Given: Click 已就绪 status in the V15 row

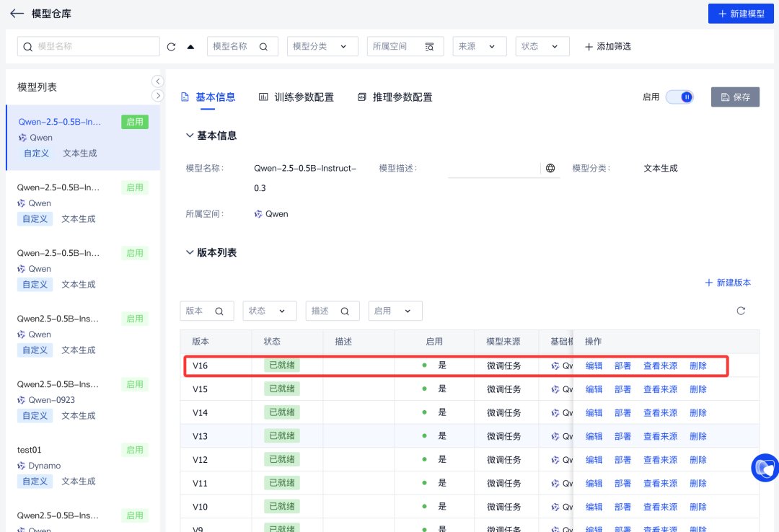Looking at the screenshot, I should 282,389.
